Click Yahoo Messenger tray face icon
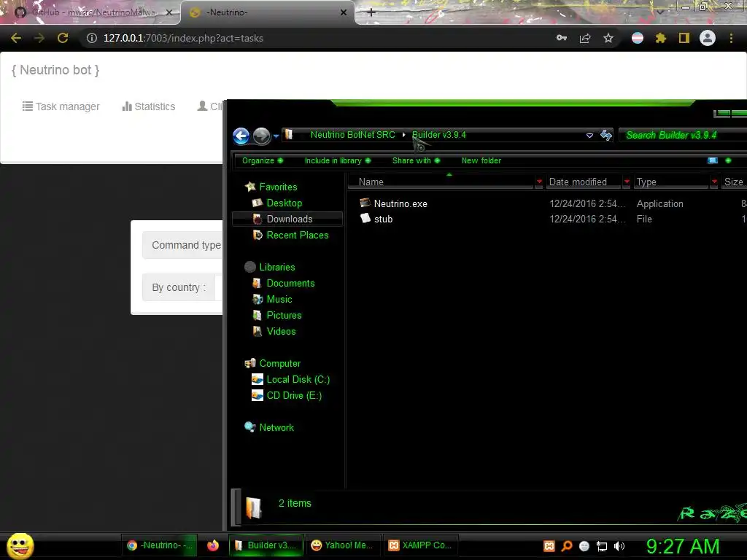This screenshot has width=747, height=560. (584, 546)
